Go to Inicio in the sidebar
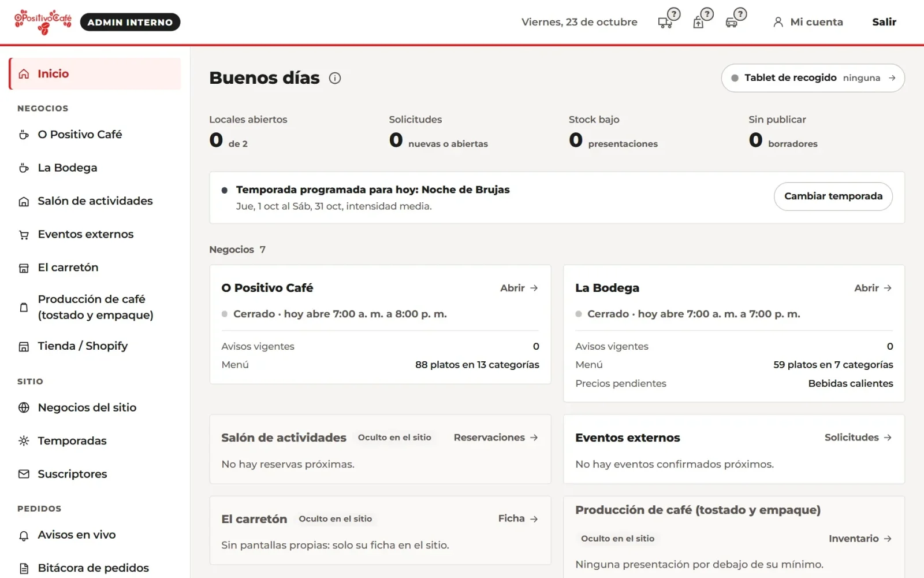 click(95, 73)
